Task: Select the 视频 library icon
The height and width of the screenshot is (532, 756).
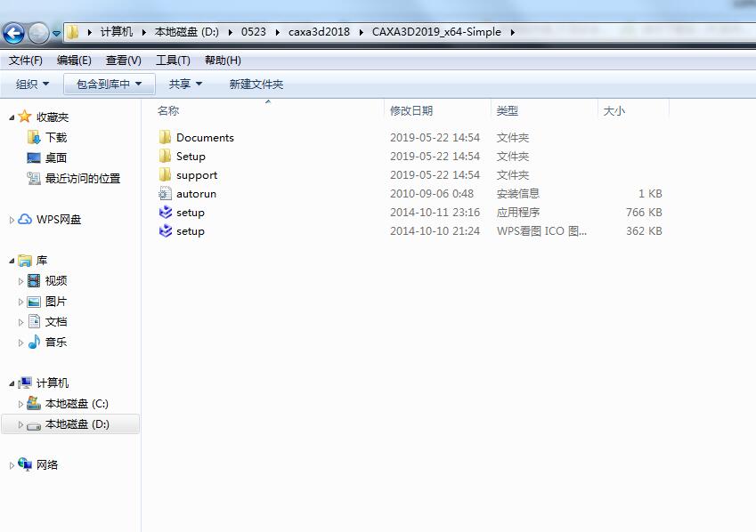Action: (x=34, y=280)
